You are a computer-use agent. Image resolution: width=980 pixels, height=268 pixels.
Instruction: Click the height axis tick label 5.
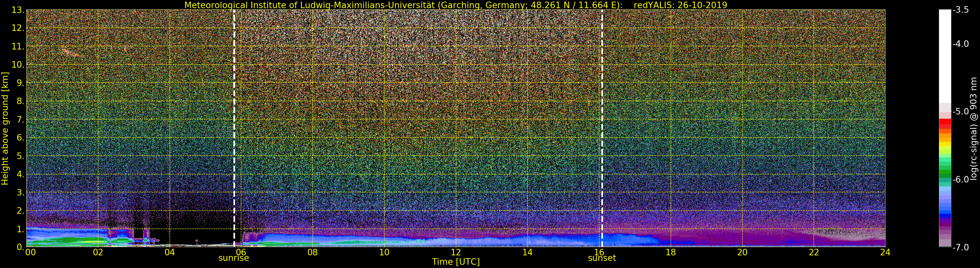[20, 156]
